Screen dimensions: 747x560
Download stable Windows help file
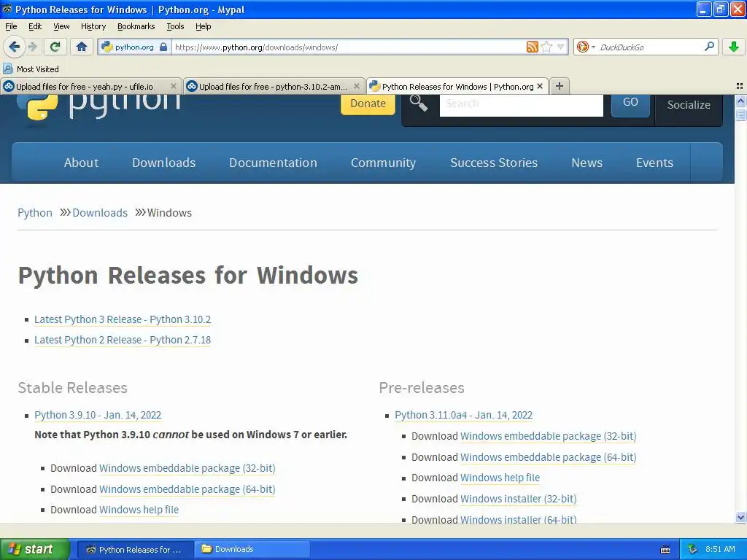coord(139,510)
